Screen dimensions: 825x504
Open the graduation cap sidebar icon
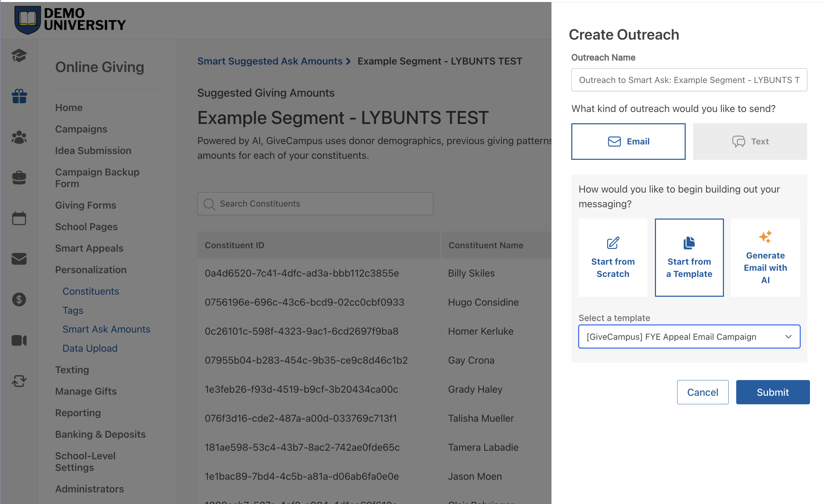click(x=19, y=55)
